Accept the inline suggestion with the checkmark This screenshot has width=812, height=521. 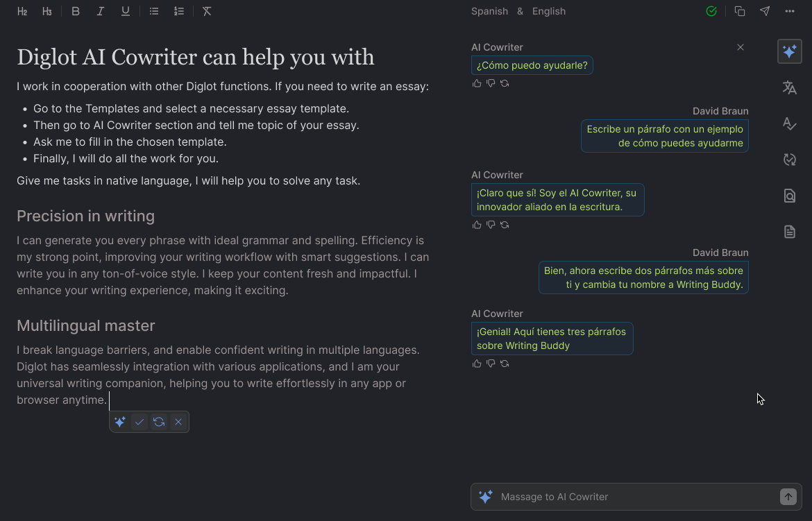(x=139, y=422)
